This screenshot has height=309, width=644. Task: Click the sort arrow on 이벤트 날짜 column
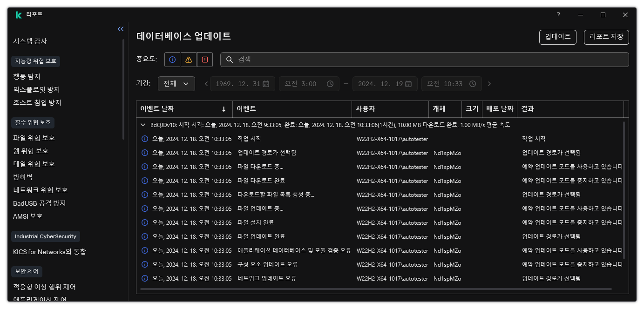[224, 109]
